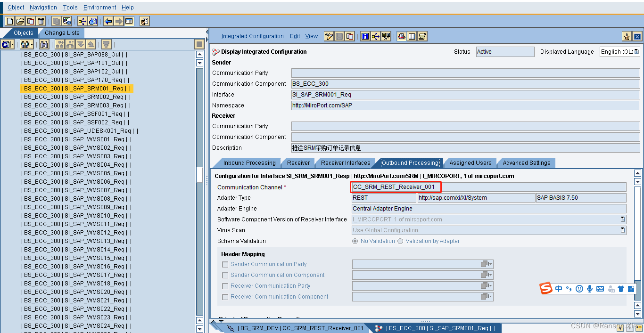Viewport: 644px width, 333px height.
Task: Open the Environment menu
Action: click(99, 7)
